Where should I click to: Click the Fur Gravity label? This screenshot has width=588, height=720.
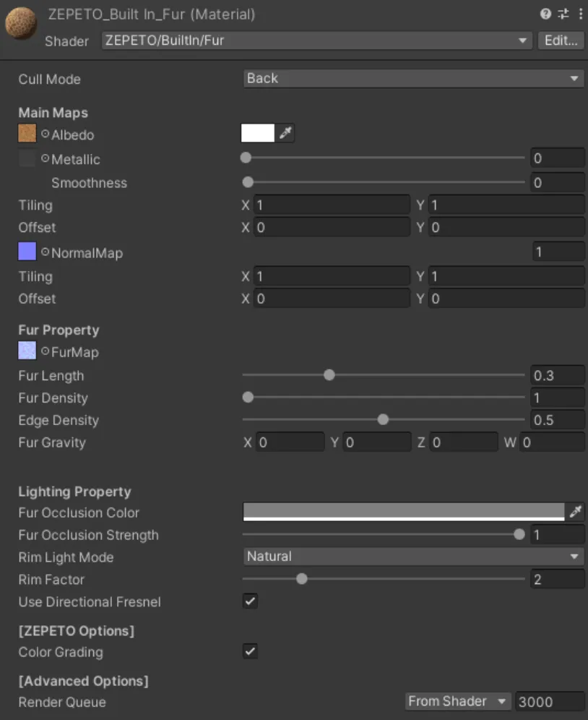click(52, 442)
